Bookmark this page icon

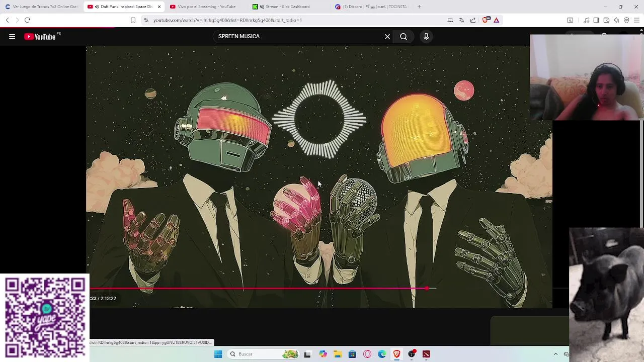pos(133,20)
